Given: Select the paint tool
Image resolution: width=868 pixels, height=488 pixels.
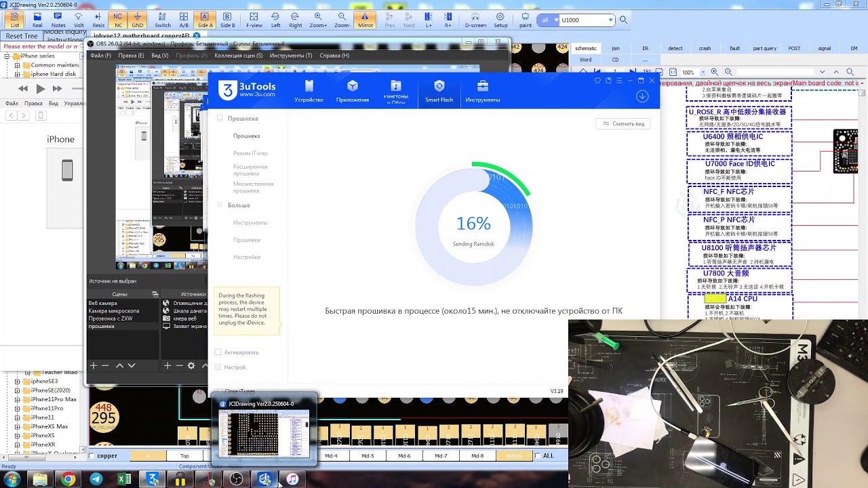Looking at the screenshot, I should 526,20.
